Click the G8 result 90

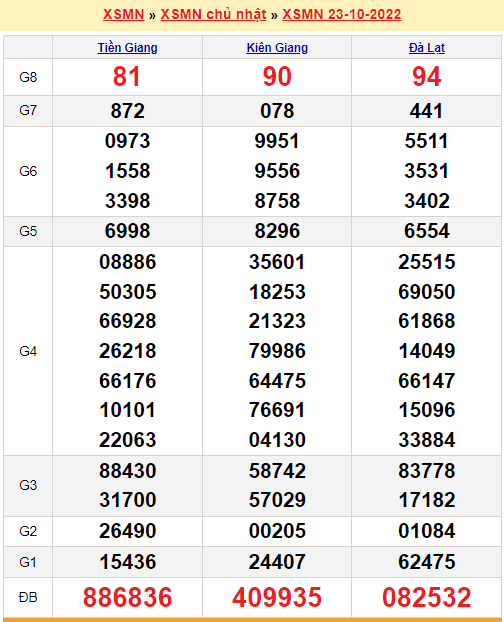pos(277,77)
